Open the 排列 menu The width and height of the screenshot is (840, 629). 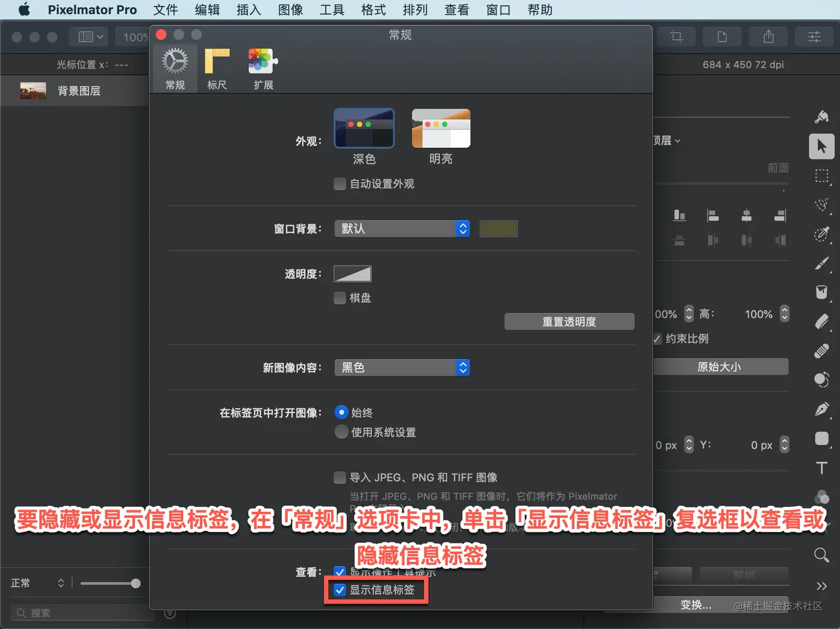[415, 9]
